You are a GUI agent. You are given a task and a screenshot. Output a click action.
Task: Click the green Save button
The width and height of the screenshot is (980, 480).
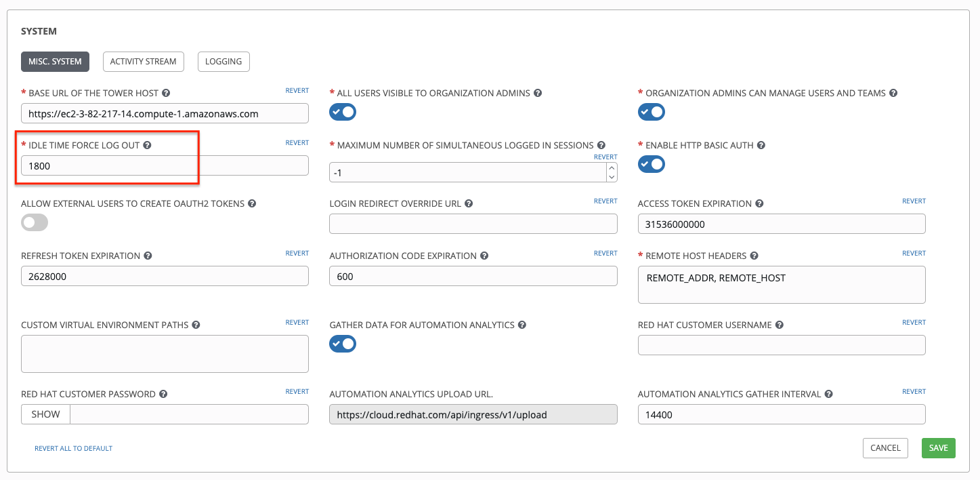click(x=938, y=448)
